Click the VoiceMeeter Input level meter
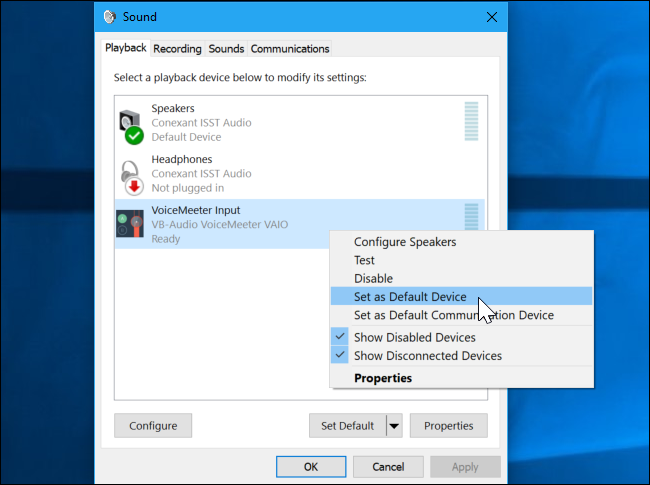This screenshot has width=650, height=485. 471,216
